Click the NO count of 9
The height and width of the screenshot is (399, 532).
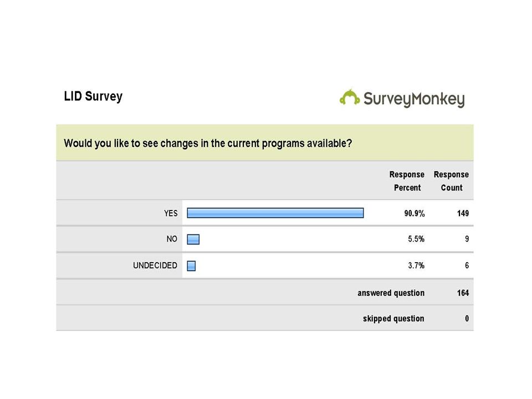pos(467,239)
